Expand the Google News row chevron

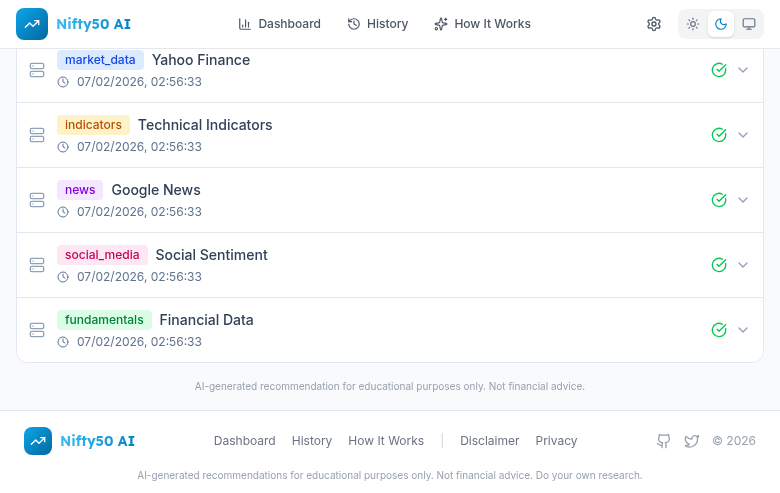coord(743,200)
